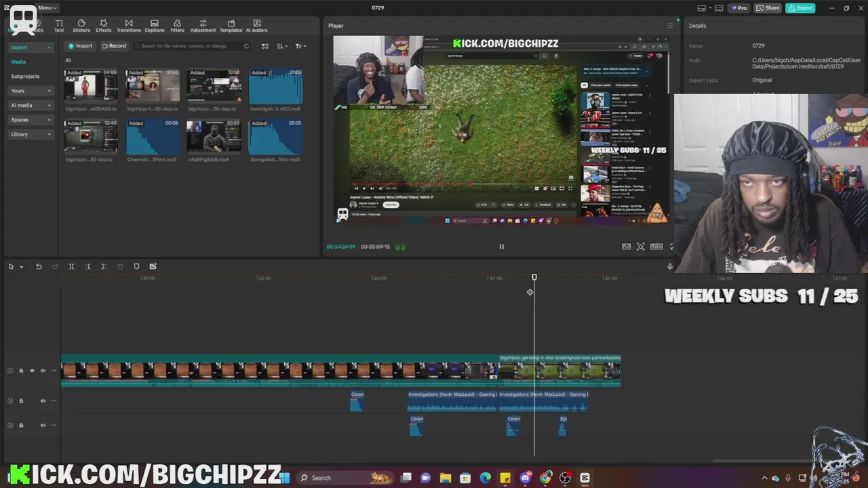Click the Import button in media panel
Image resolution: width=868 pixels, height=488 pixels.
pyautogui.click(x=80, y=46)
